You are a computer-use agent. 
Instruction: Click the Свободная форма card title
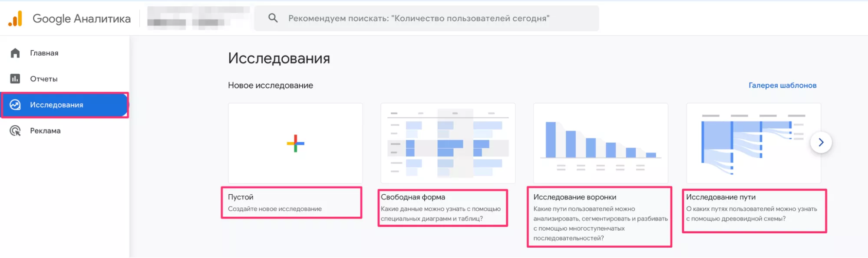[x=413, y=197]
